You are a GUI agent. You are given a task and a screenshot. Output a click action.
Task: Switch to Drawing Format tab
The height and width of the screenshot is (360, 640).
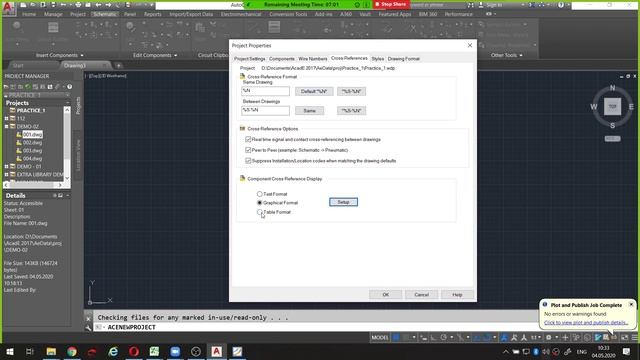click(x=403, y=59)
